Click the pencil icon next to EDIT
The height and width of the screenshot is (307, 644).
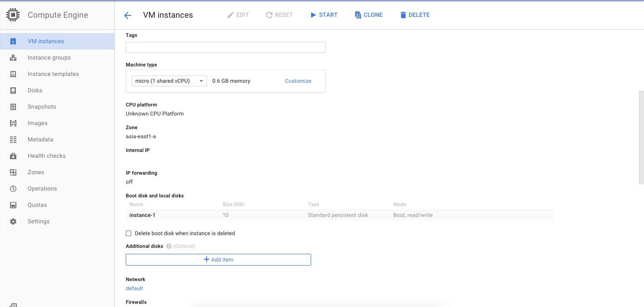pyautogui.click(x=230, y=15)
